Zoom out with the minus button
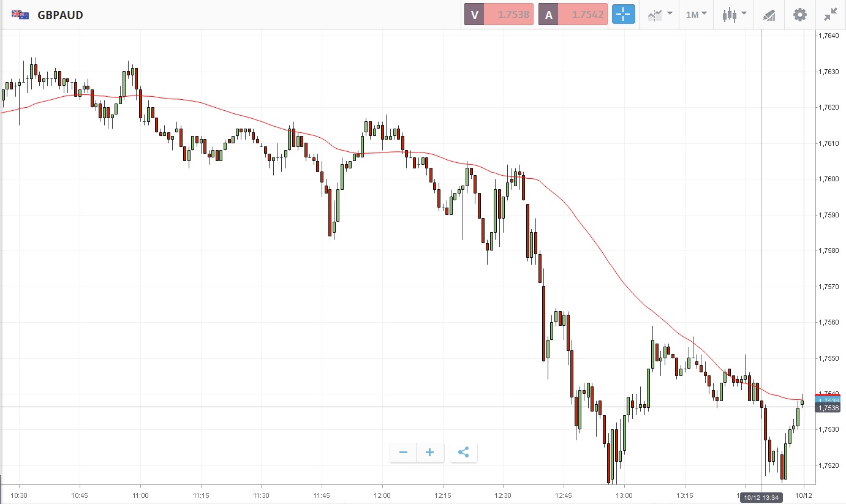Image resolution: width=846 pixels, height=504 pixels. (x=403, y=453)
